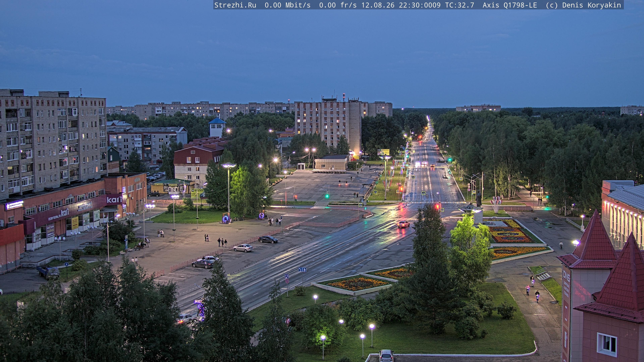This screenshot has height=362, width=644.
Task: Click the "TC:32.7" temperature readout
Action: 460,5
